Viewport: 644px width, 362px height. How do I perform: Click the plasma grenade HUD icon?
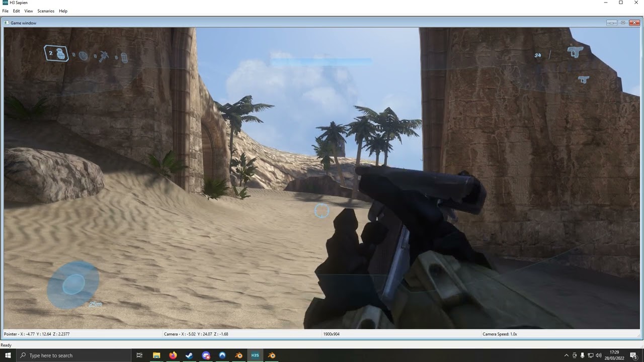[x=83, y=56]
